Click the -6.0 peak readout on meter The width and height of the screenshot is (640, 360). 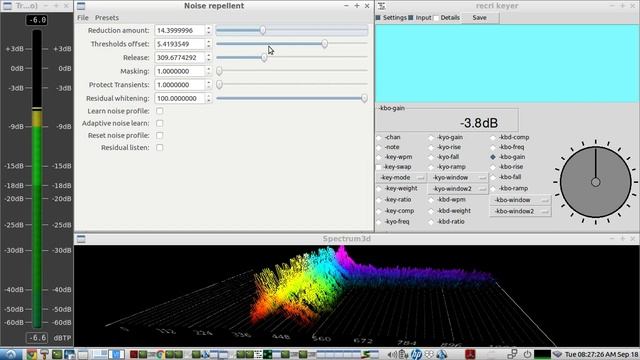[x=37, y=20]
